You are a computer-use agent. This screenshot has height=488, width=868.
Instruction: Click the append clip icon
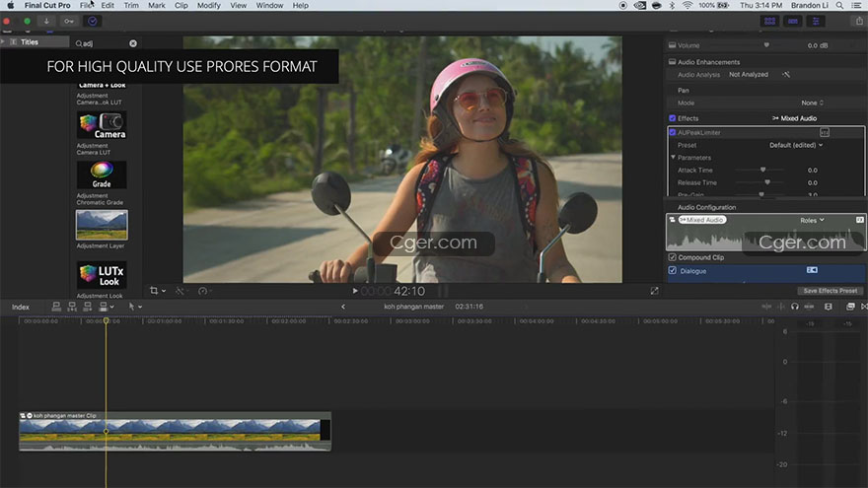pos(88,307)
